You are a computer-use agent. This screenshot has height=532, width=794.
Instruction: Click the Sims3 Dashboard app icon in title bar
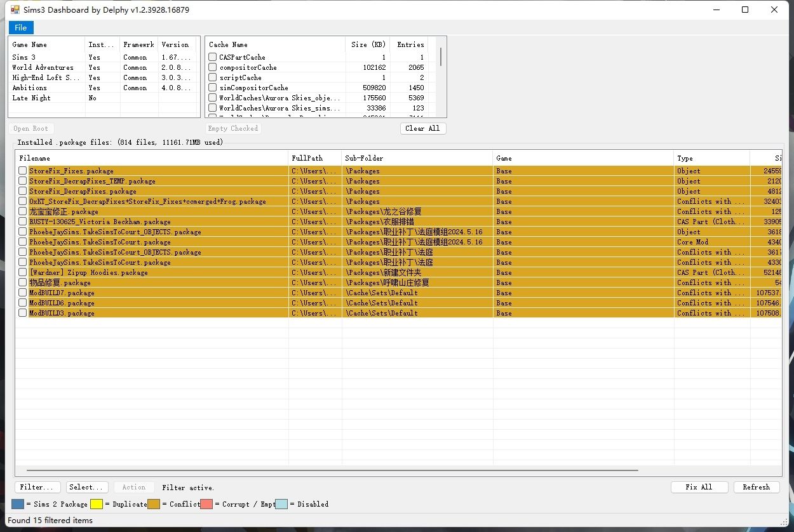pyautogui.click(x=15, y=10)
